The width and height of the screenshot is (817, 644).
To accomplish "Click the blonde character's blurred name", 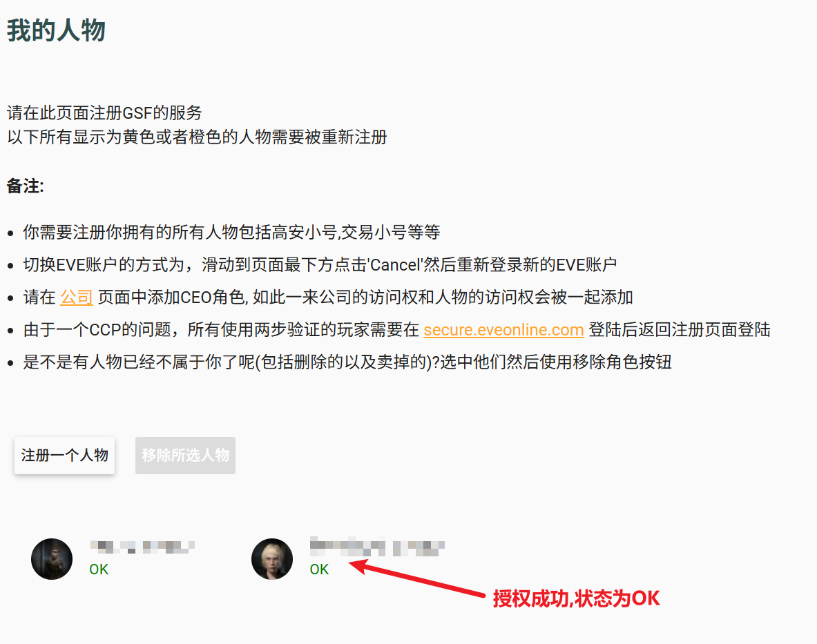I will click(377, 547).
